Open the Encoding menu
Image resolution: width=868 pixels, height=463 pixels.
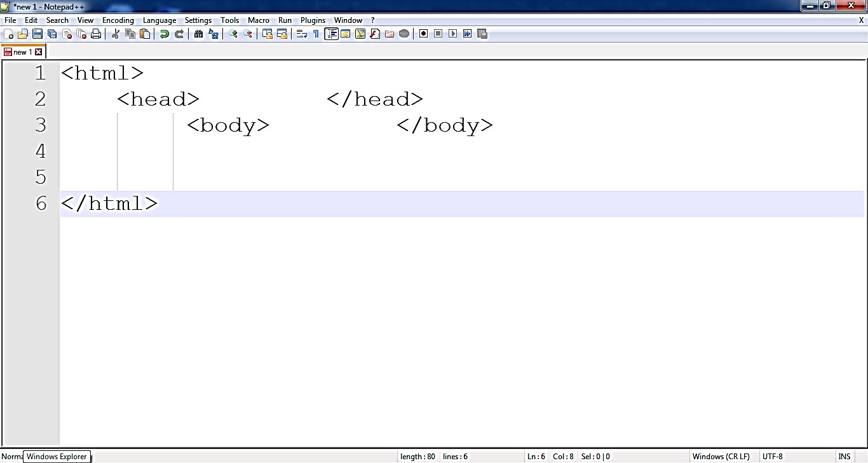[x=118, y=20]
